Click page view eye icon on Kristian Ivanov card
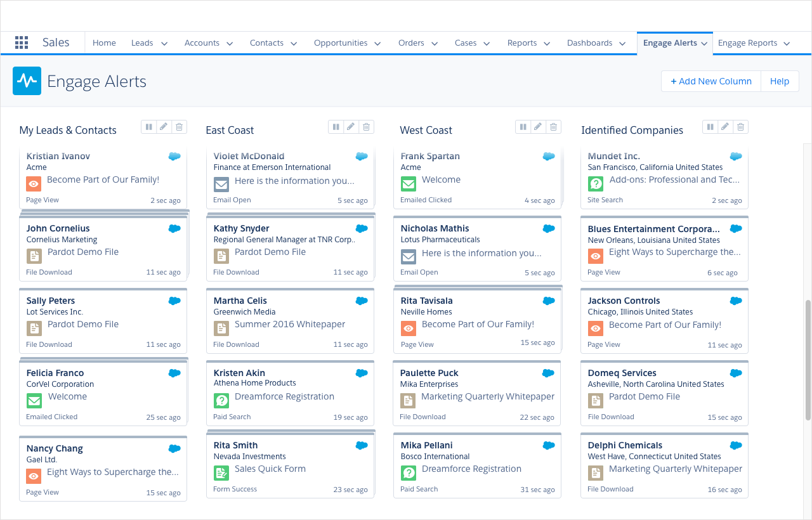This screenshot has height=520, width=812. pos(34,184)
